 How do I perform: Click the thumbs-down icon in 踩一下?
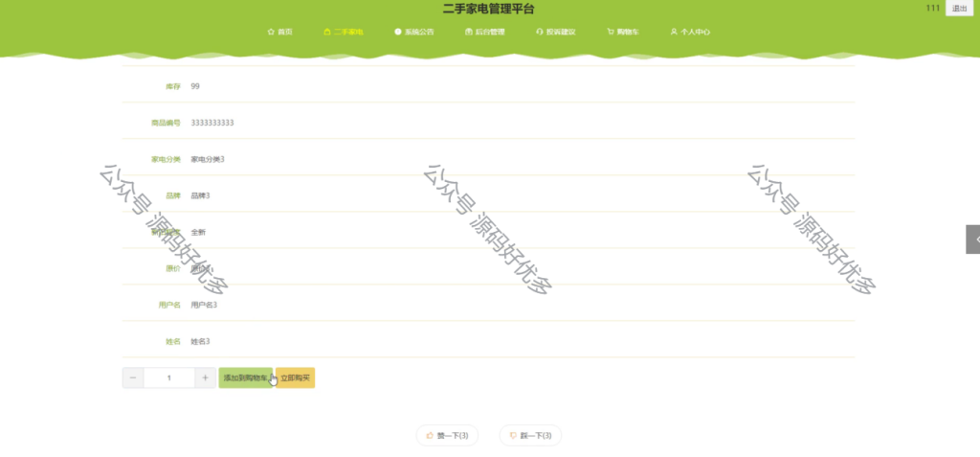pos(513,436)
